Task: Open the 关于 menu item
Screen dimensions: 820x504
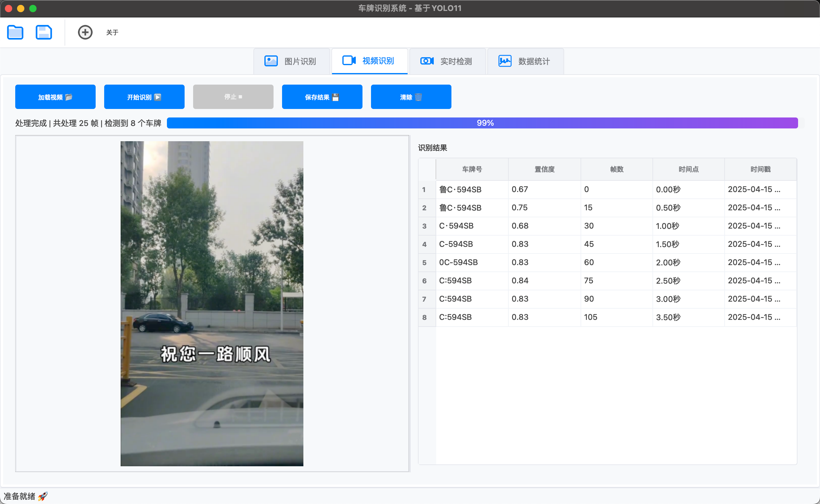Action: [x=112, y=32]
